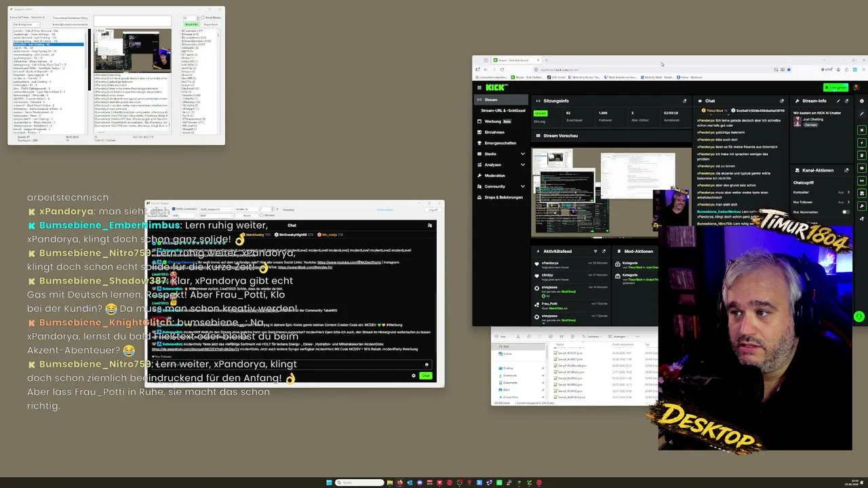Open the Kick hamburger menu icon
The width and height of the screenshot is (868, 488).
pyautogui.click(x=479, y=87)
